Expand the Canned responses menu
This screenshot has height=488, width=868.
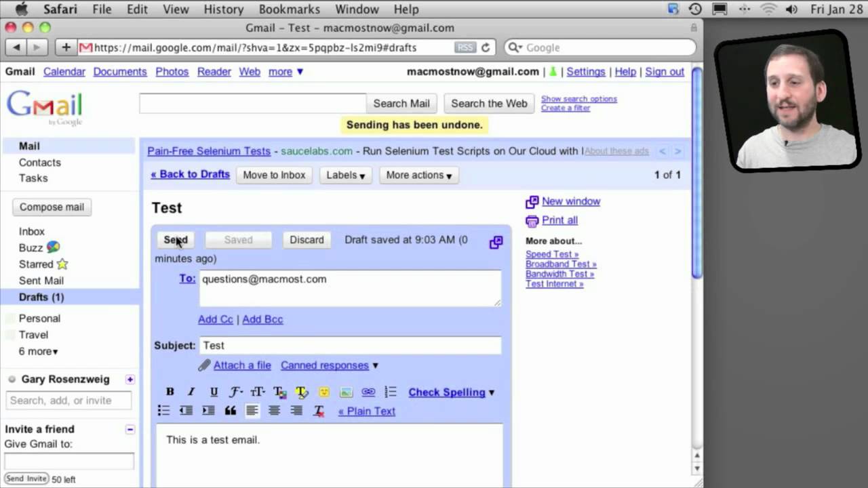point(330,365)
